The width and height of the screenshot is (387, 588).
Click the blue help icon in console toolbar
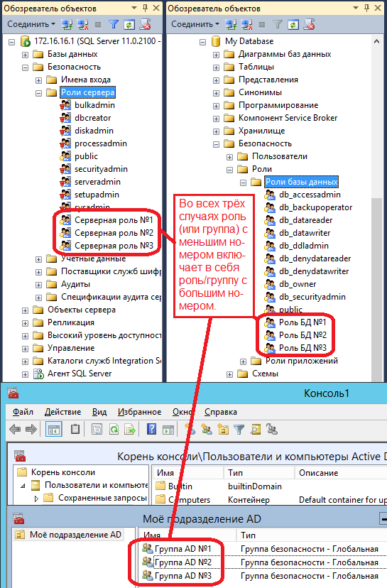click(151, 429)
